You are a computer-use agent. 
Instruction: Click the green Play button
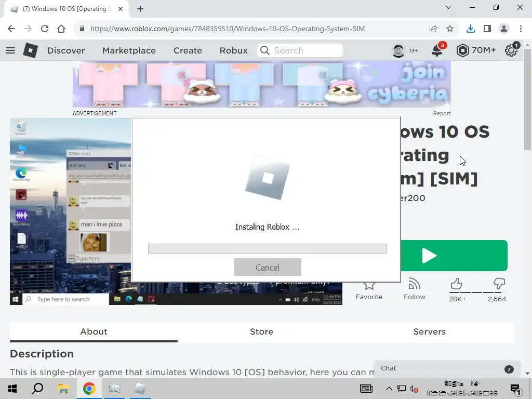click(x=454, y=256)
